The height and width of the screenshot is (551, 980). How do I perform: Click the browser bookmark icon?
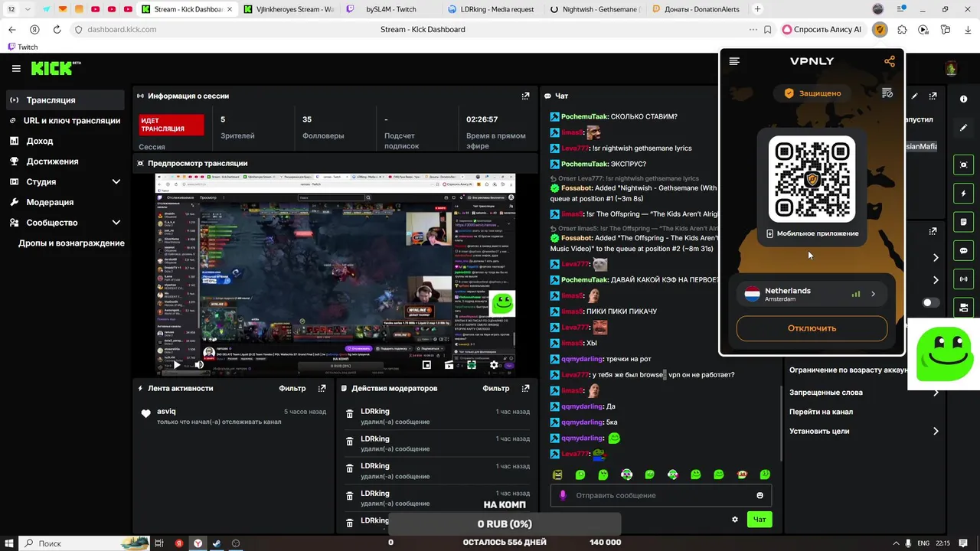pyautogui.click(x=768, y=30)
